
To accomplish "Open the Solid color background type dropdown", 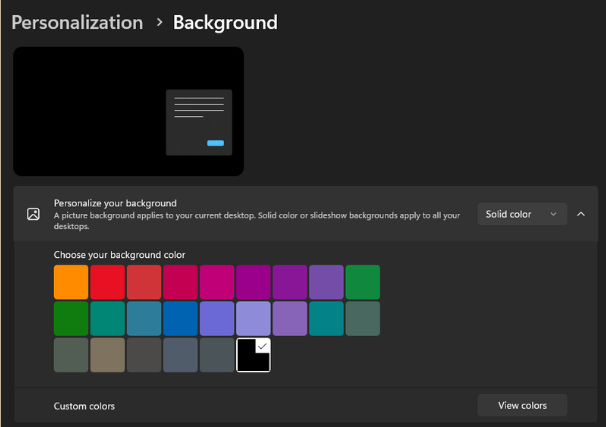I will click(522, 214).
